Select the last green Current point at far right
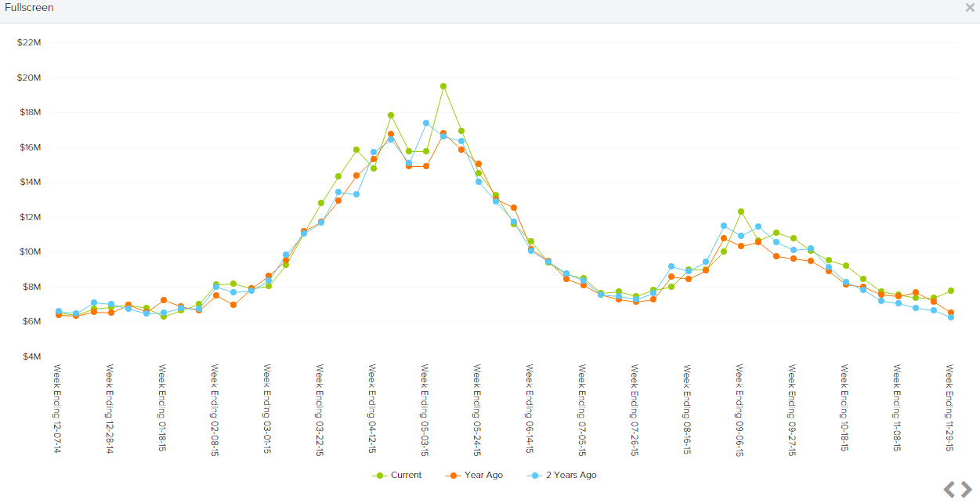The image size is (980, 503). click(x=951, y=291)
